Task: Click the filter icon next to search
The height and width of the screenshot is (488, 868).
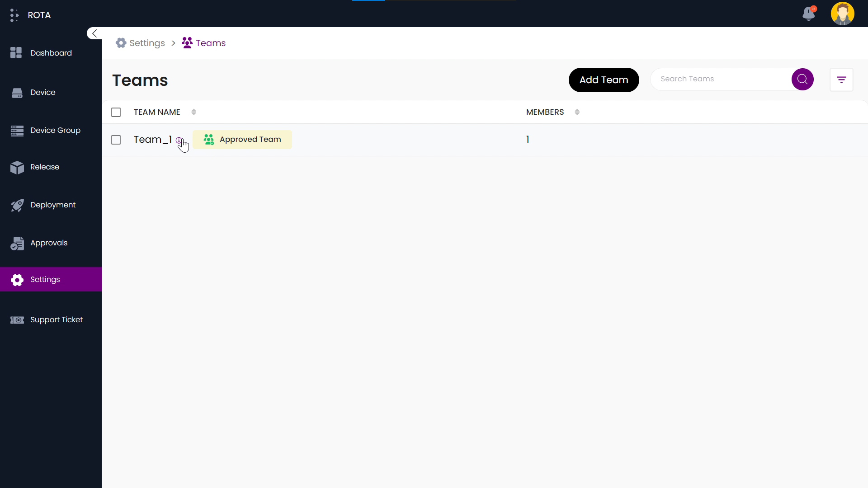Action: 842,79
